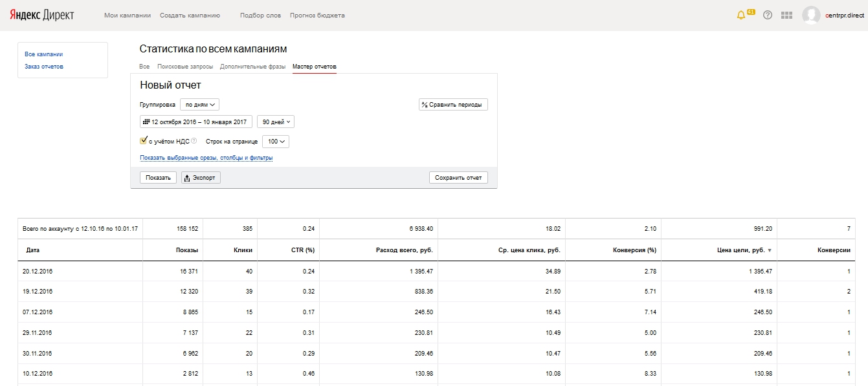Click the average click price 34.89
868x386 pixels.
553,272
